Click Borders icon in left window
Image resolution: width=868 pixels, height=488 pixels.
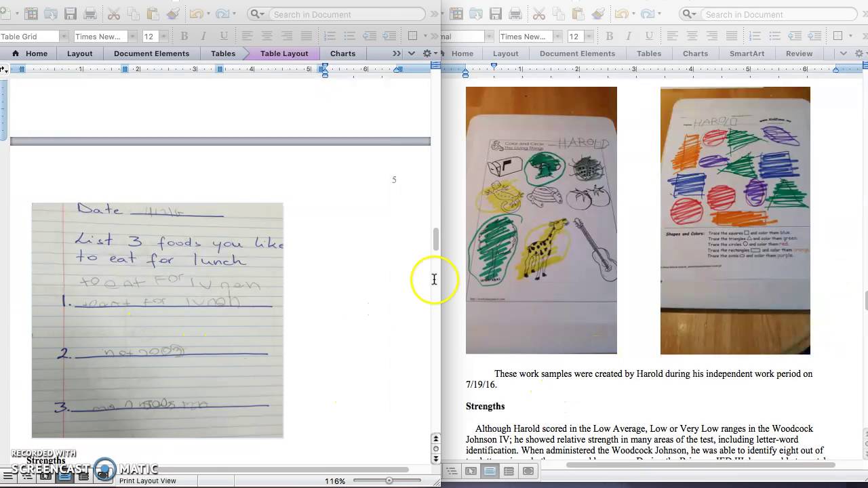[x=413, y=36]
